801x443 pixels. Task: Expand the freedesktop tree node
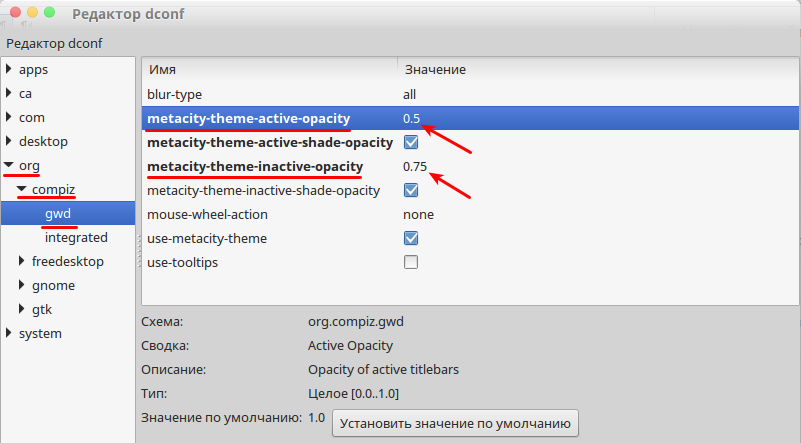[x=21, y=261]
